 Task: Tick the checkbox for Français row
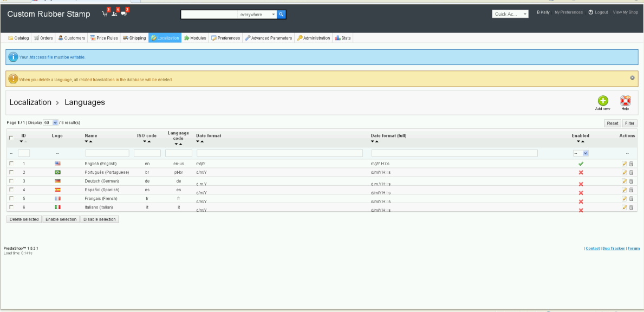pyautogui.click(x=11, y=198)
